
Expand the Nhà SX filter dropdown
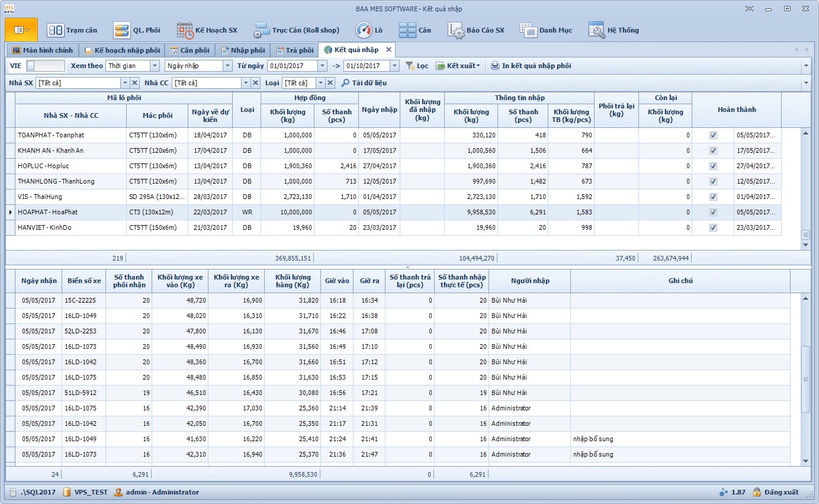pos(124,83)
